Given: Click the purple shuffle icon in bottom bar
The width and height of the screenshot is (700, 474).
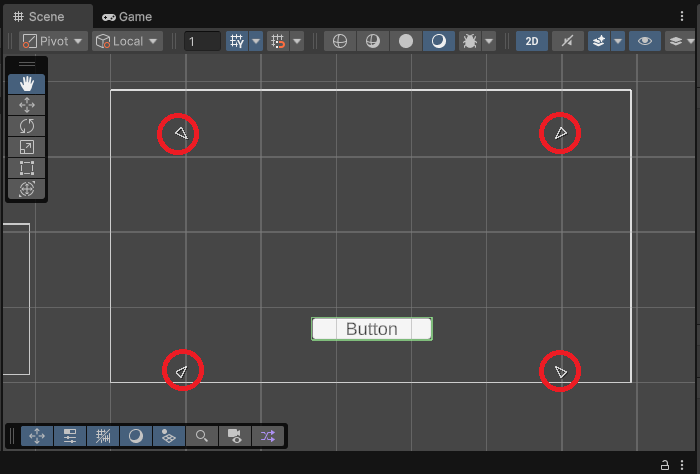Looking at the screenshot, I should coord(268,436).
